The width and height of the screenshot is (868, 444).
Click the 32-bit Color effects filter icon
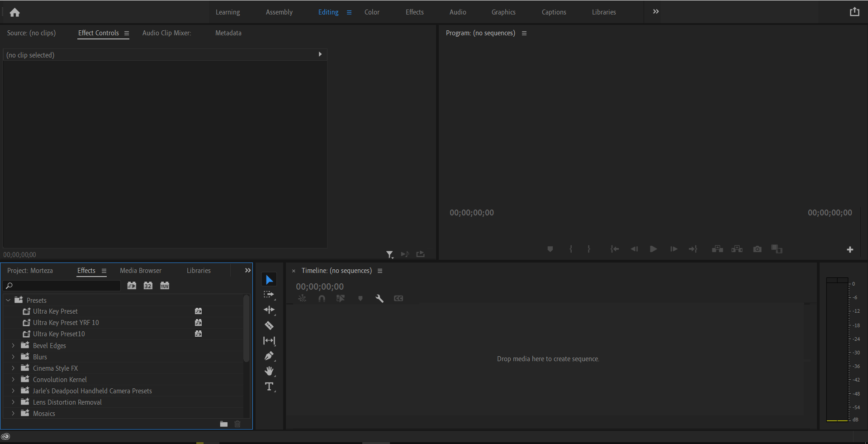click(148, 286)
